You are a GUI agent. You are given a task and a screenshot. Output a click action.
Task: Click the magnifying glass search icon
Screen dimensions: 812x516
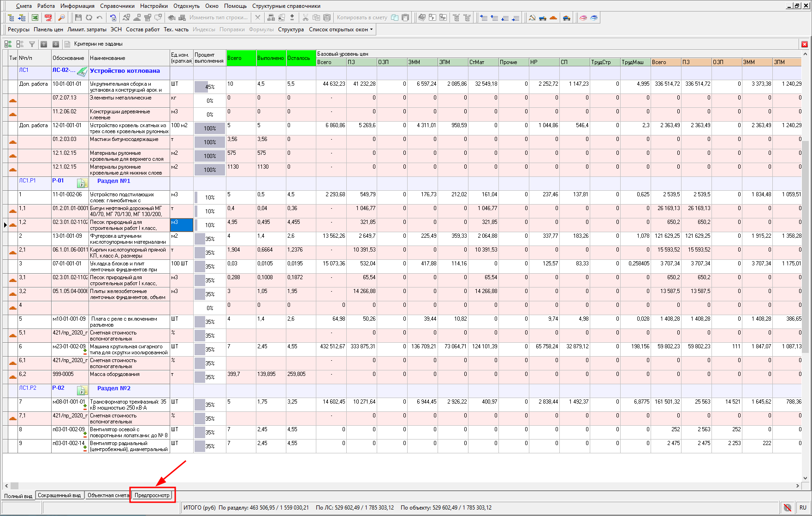[61, 18]
